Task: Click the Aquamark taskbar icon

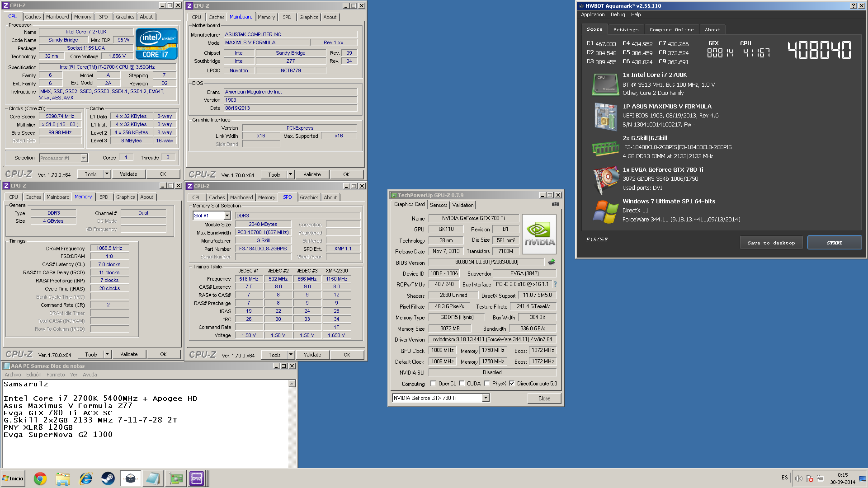Action: (130, 479)
